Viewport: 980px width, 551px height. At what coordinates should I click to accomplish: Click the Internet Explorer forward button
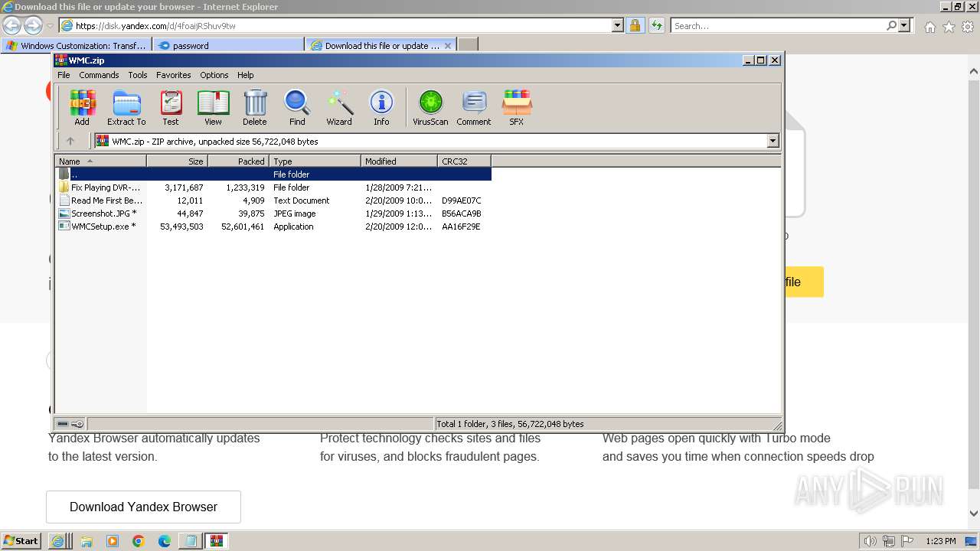33,25
